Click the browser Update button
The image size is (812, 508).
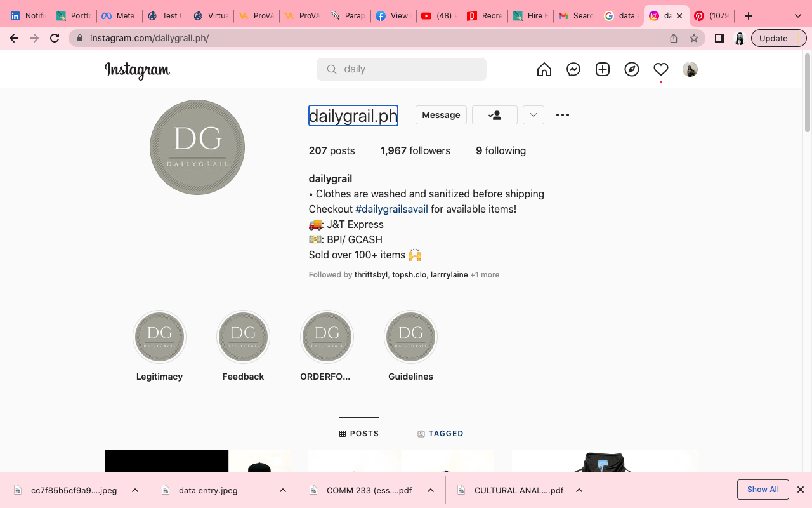coord(778,38)
